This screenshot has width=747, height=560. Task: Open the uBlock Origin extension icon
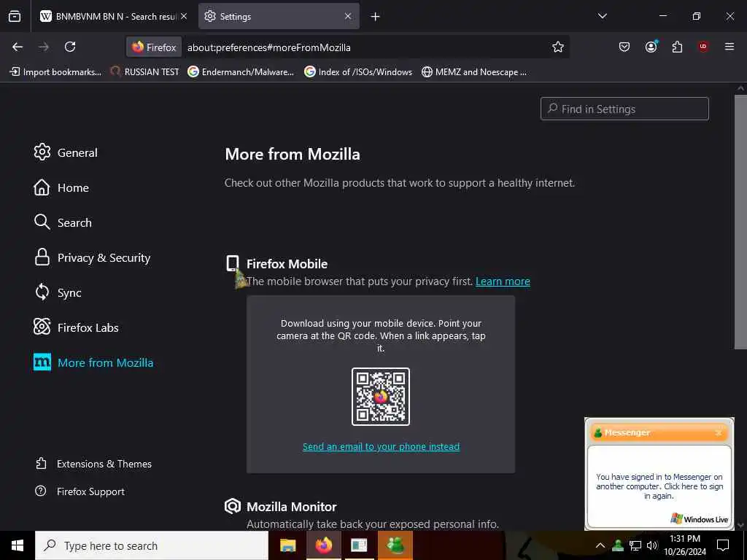(703, 46)
